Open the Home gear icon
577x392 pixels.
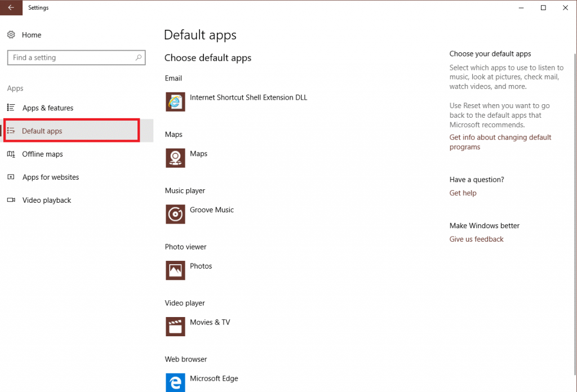(x=11, y=34)
